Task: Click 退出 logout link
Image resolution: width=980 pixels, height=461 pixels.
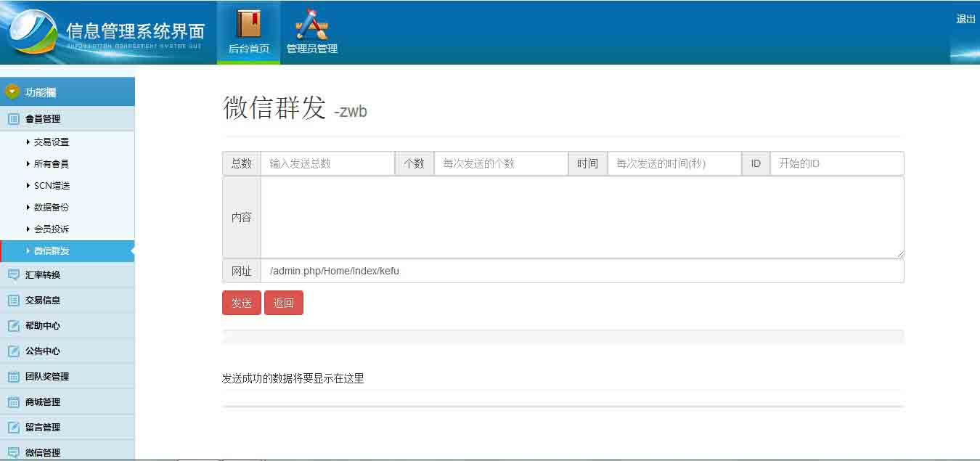Action: point(965,20)
